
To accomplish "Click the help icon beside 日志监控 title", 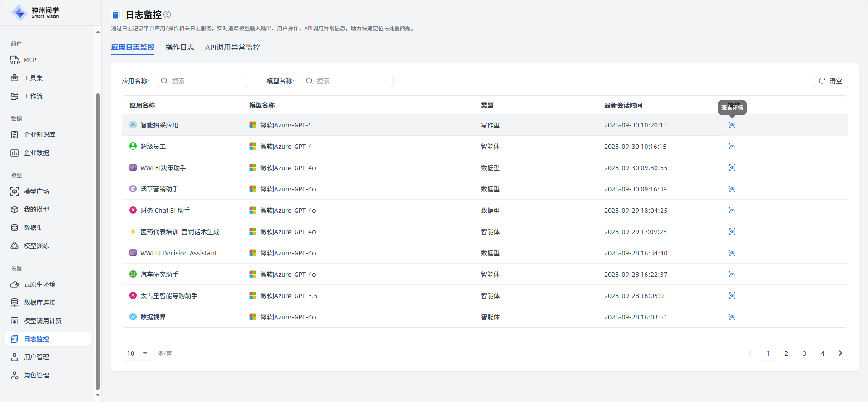I will pos(167,15).
